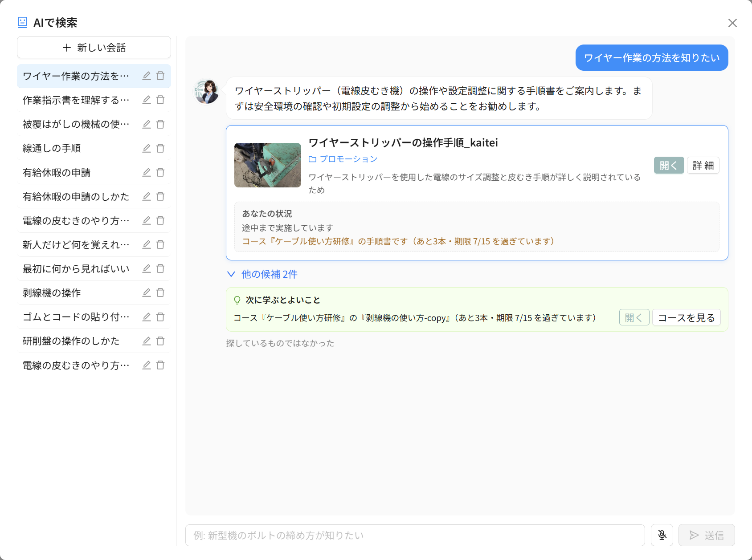The width and height of the screenshot is (752, 560).
Task: Rename the 線通しの手順 conversation
Action: point(147,148)
